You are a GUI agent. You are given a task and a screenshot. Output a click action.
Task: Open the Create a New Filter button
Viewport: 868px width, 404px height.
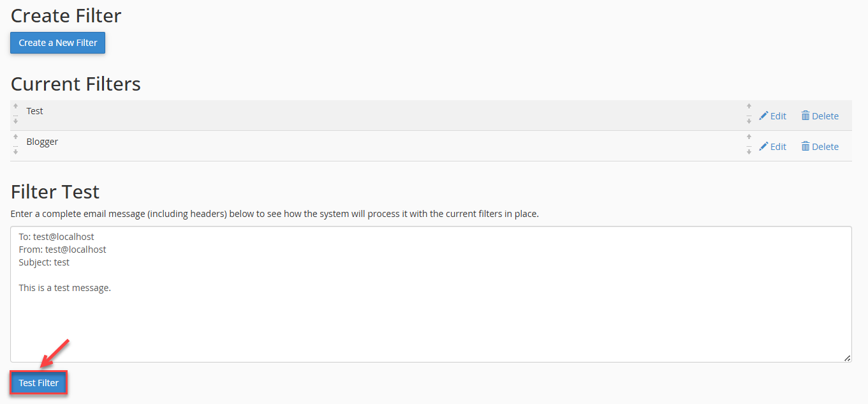coord(57,43)
